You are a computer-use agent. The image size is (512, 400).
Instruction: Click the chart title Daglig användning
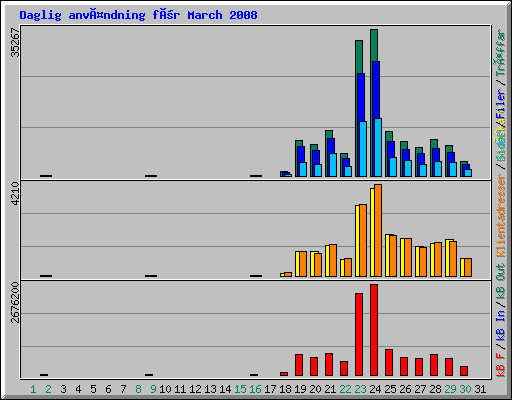click(138, 15)
